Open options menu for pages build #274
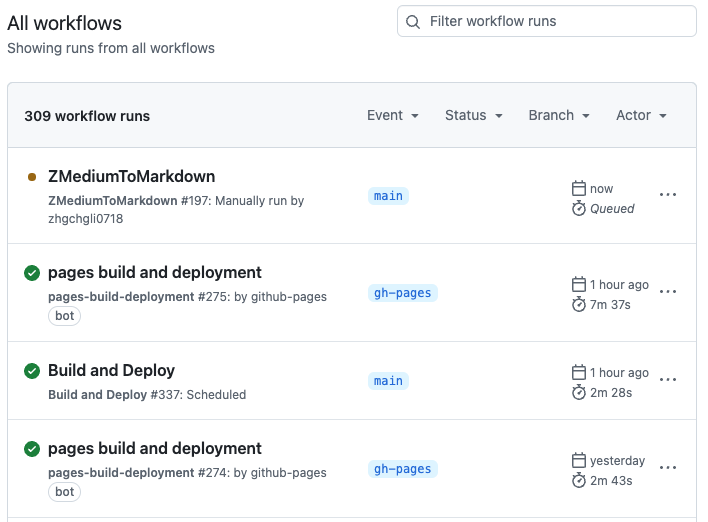This screenshot has height=522, width=708. 668,467
